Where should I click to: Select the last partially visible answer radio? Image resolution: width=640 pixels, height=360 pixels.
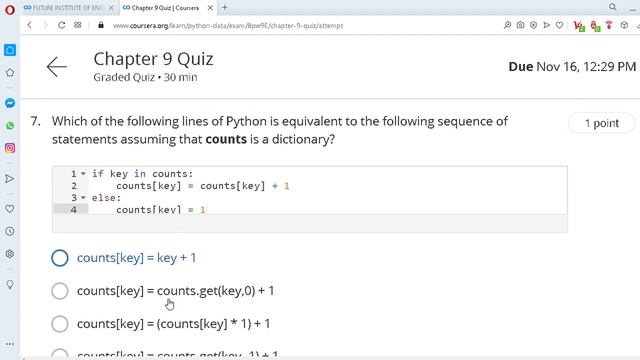tap(60, 354)
